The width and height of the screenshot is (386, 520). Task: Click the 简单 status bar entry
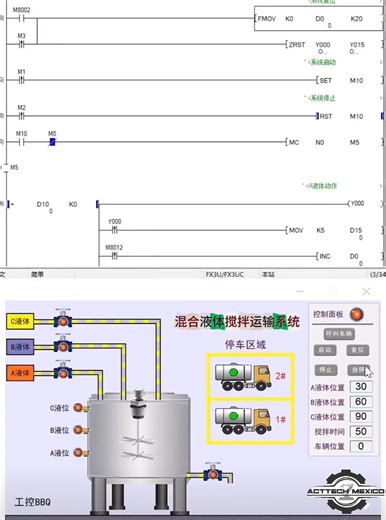click(37, 275)
